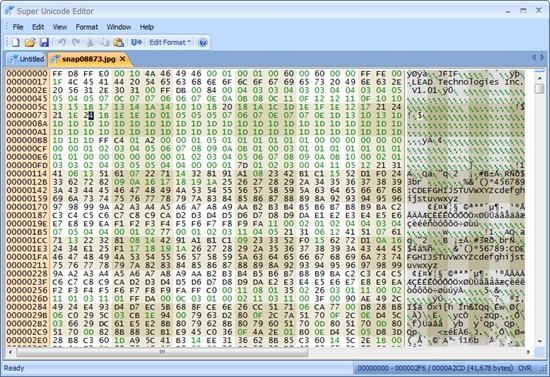Screen dimensions: 550x377
Task: Create a new document with toolbar icon
Action: tap(15, 42)
